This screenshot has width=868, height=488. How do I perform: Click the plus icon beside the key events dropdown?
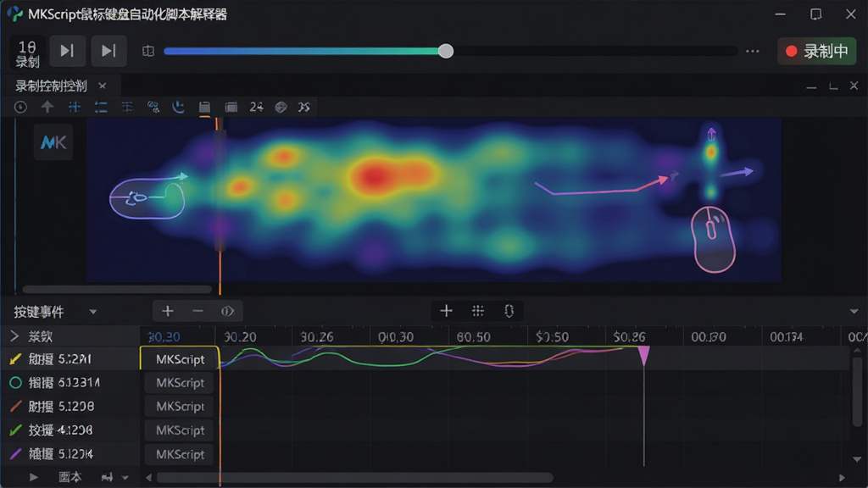coord(168,312)
